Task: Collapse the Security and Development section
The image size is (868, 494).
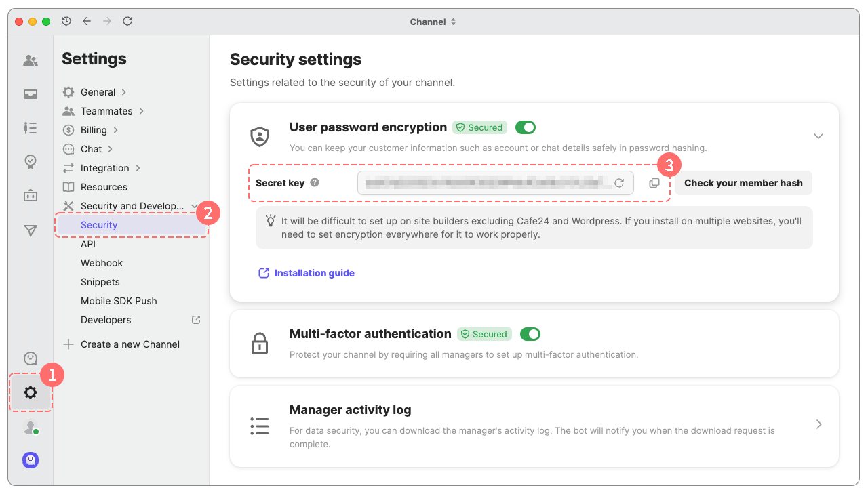Action: (195, 206)
